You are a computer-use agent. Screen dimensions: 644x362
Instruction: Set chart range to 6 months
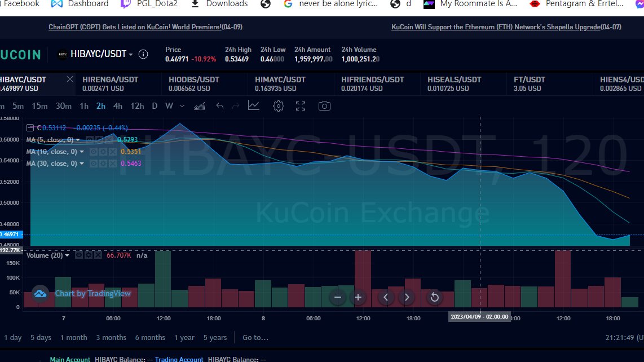coord(150,337)
